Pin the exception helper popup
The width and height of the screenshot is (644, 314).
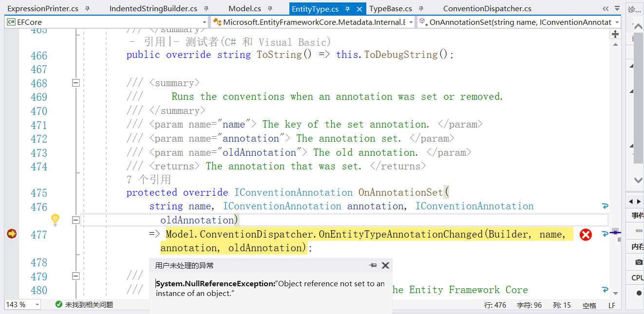(x=373, y=265)
